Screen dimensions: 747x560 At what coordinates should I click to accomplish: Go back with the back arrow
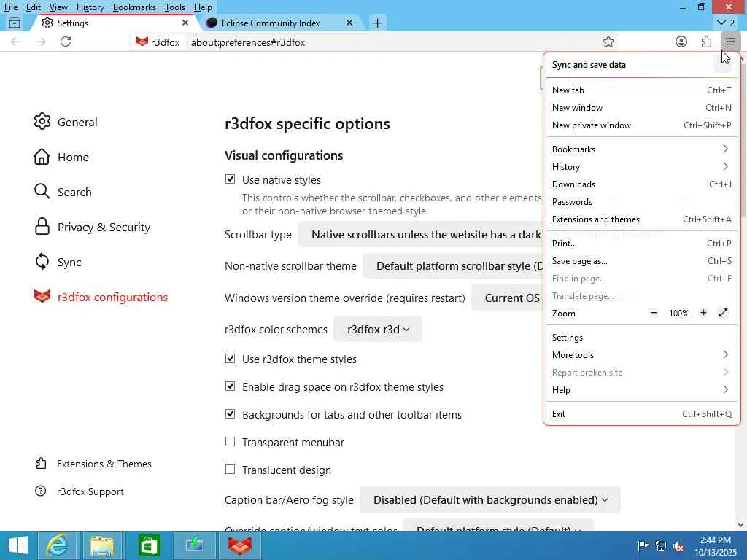[x=16, y=42]
